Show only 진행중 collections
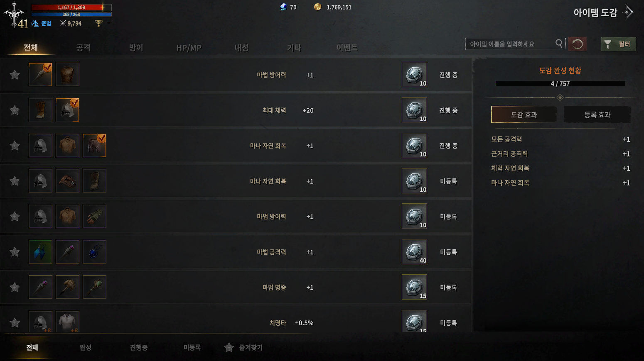Image resolution: width=644 pixels, height=361 pixels. click(x=139, y=347)
